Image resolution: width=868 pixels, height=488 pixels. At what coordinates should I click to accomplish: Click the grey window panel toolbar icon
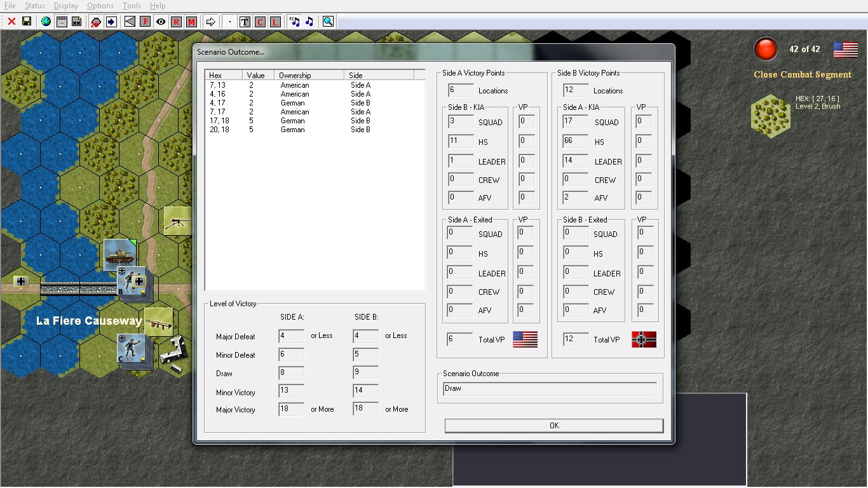pyautogui.click(x=62, y=22)
